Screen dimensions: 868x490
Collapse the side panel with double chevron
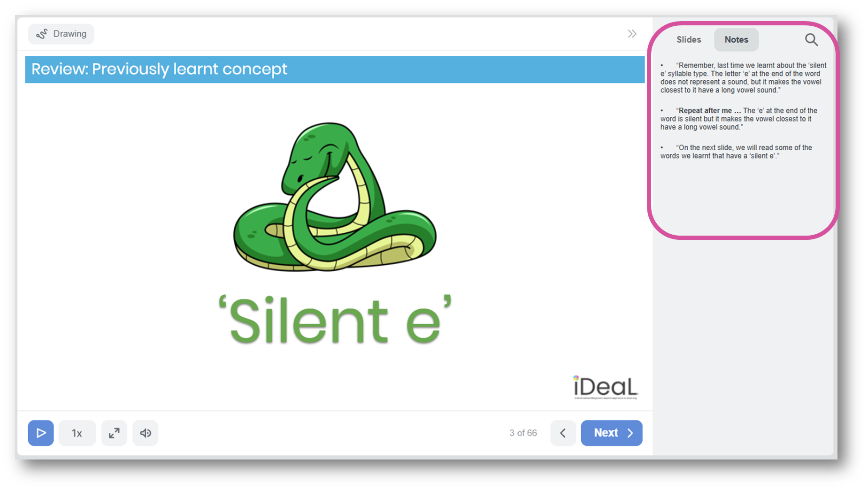pos(632,34)
